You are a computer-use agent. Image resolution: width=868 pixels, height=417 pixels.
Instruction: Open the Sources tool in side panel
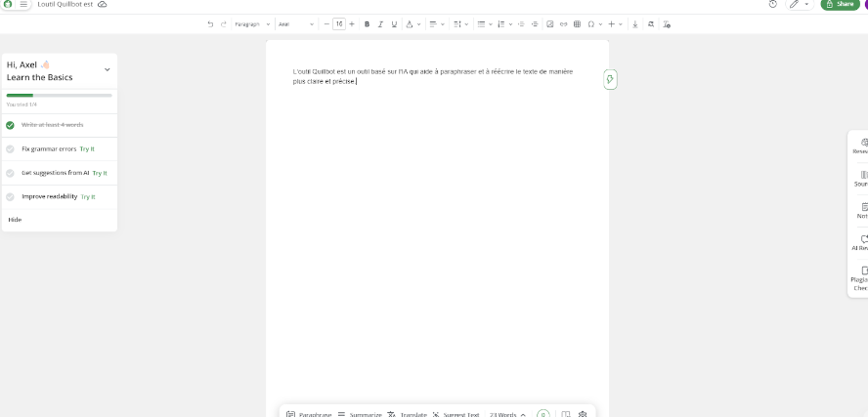pos(860,179)
